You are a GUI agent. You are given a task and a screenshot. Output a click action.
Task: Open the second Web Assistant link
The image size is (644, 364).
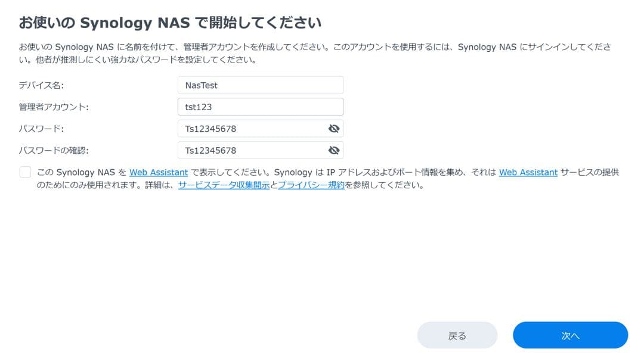tap(527, 172)
